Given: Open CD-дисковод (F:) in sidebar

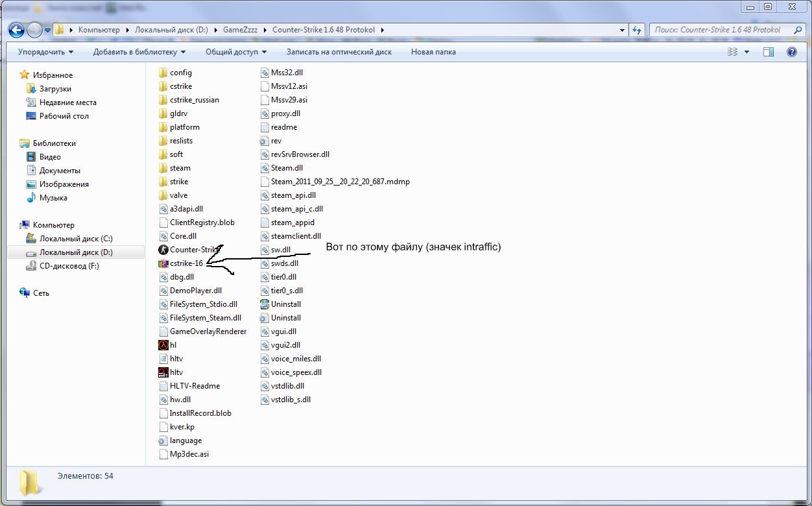Looking at the screenshot, I should point(69,266).
